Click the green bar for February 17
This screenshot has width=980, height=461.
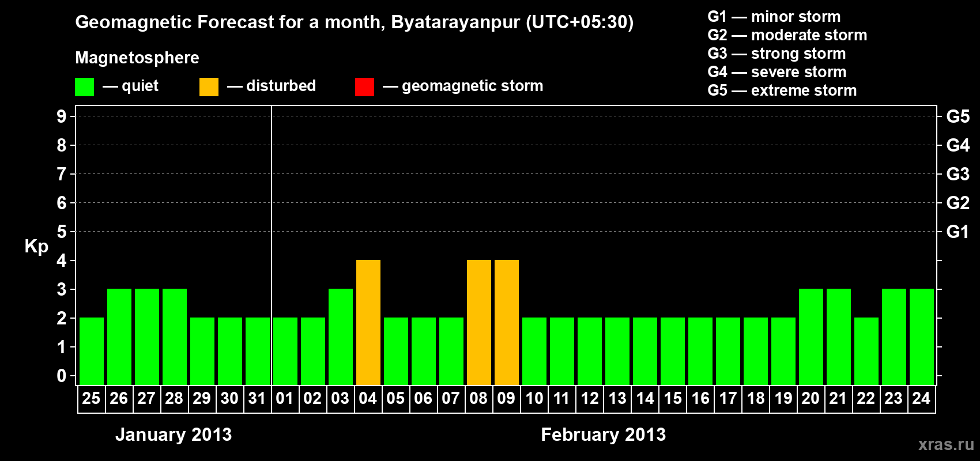coord(728,352)
